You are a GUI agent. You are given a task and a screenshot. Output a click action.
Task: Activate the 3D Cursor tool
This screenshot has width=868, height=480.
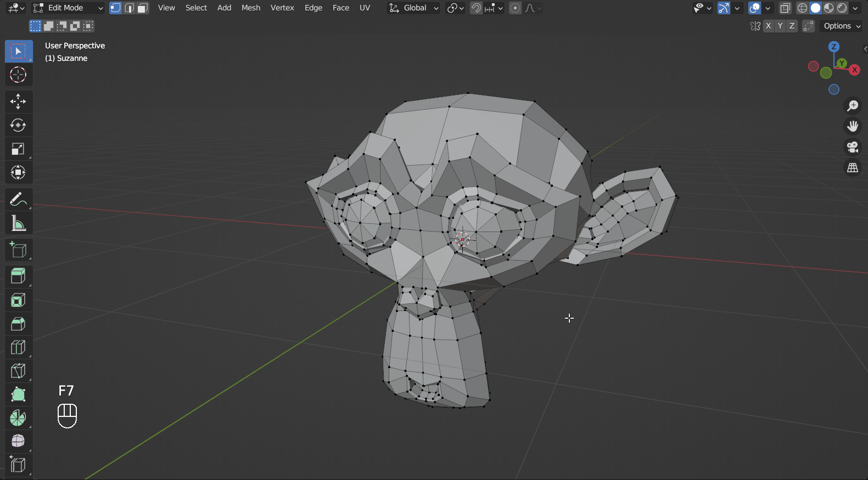19,75
